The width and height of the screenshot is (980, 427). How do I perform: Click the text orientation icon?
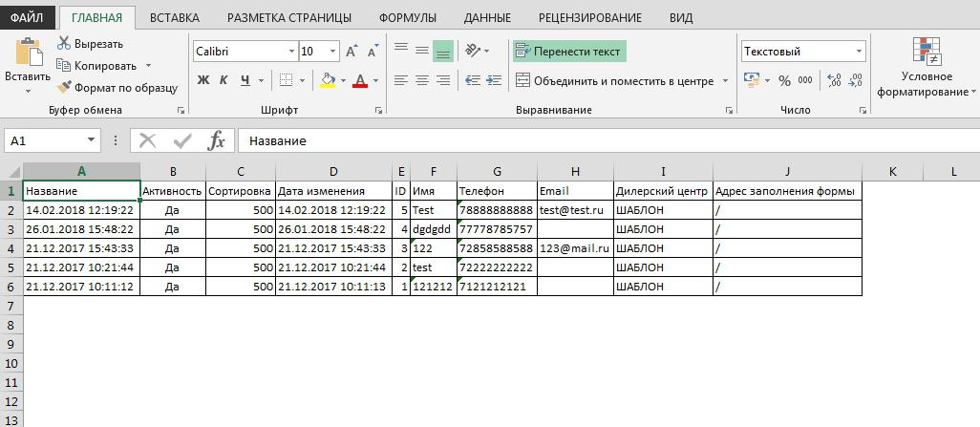pyautogui.click(x=473, y=51)
